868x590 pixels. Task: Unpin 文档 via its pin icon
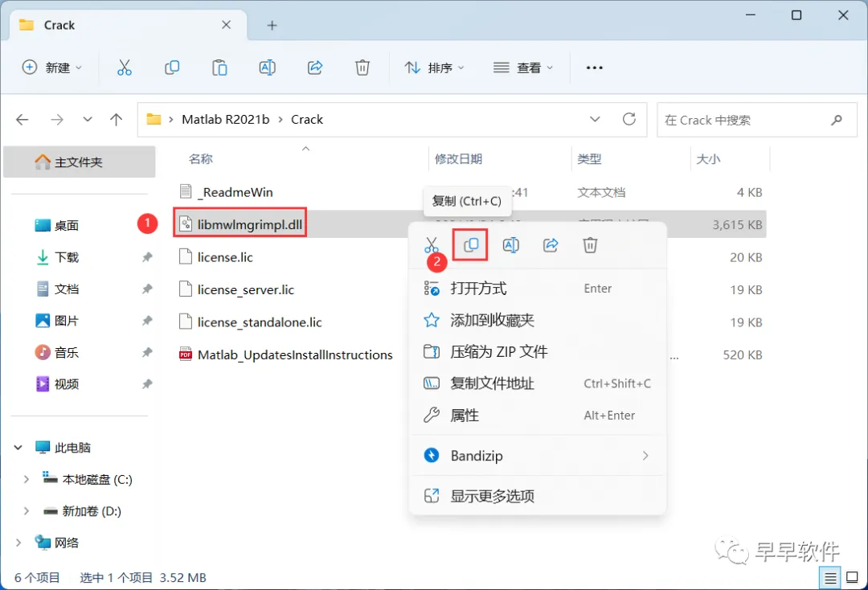tap(147, 289)
